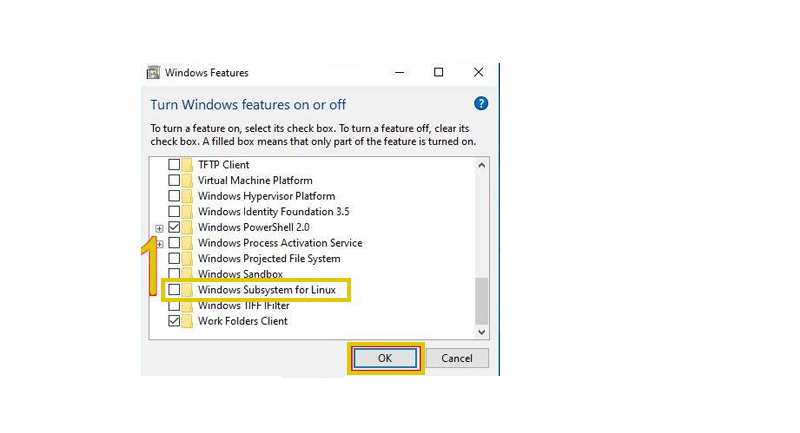
Task: Select the 'Windows Hypervisor Platform' label
Action: 266,196
